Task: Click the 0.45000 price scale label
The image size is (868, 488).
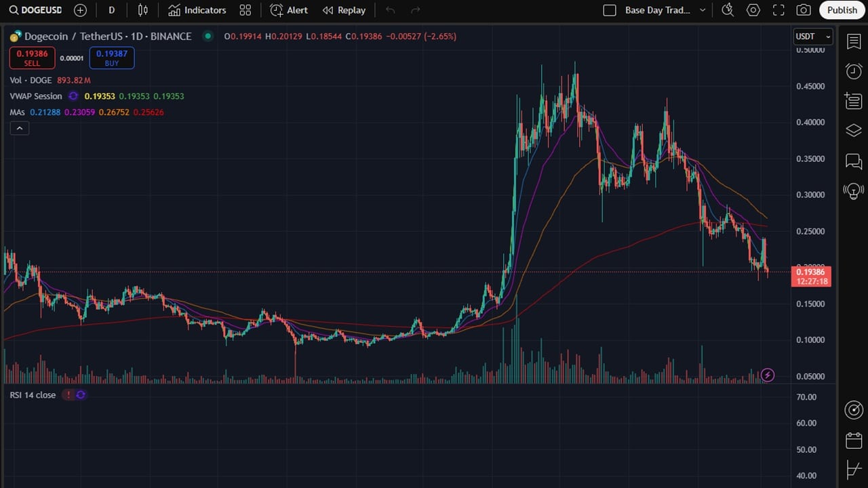Action: (x=810, y=86)
